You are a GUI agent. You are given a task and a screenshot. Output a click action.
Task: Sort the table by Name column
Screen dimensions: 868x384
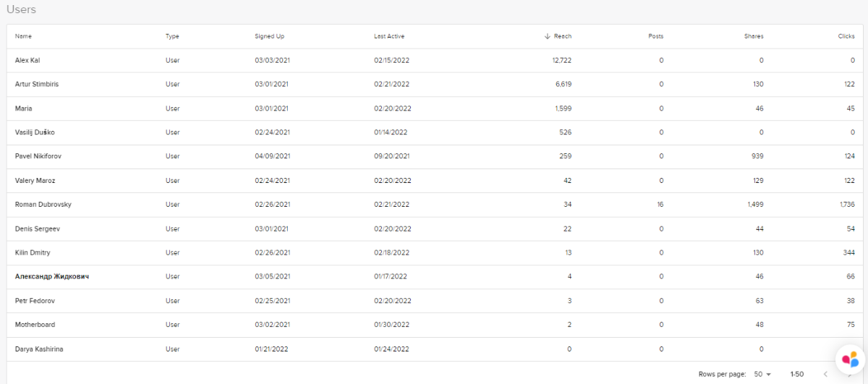click(23, 36)
